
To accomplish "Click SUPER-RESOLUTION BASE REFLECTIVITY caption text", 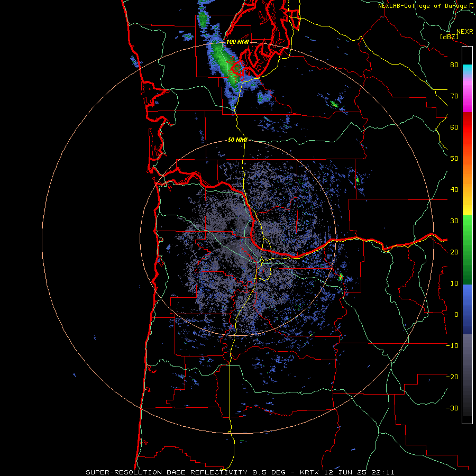I will 167,472.
